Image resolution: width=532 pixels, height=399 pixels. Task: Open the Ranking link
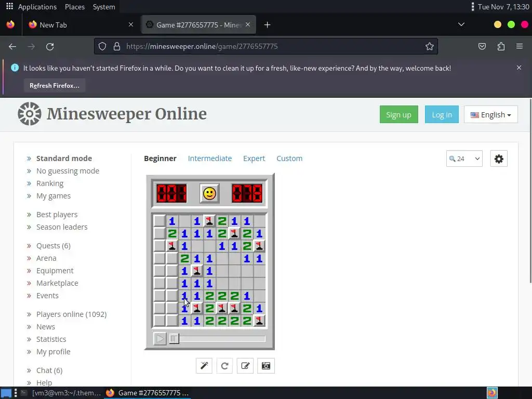50,183
